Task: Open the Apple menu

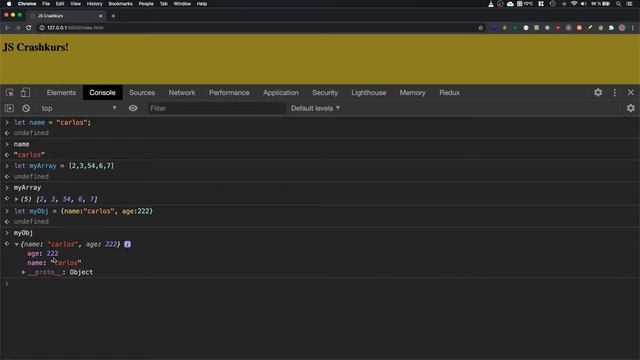Action: point(9,4)
